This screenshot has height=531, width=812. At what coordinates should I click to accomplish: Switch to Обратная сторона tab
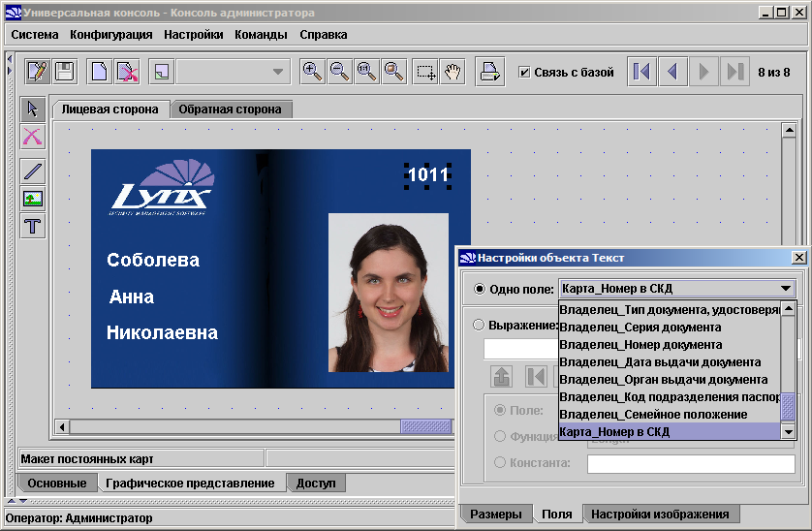(x=230, y=109)
